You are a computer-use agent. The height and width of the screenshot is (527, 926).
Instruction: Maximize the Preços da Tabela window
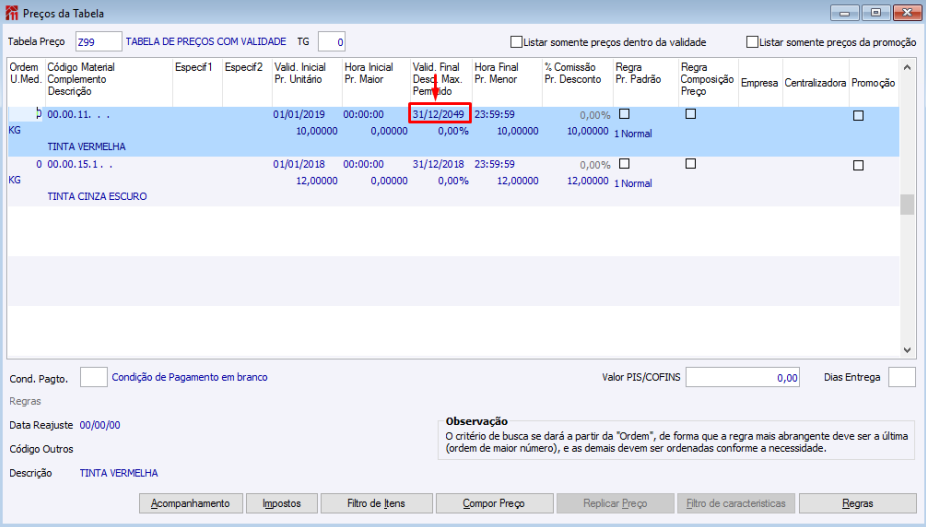[x=876, y=12]
